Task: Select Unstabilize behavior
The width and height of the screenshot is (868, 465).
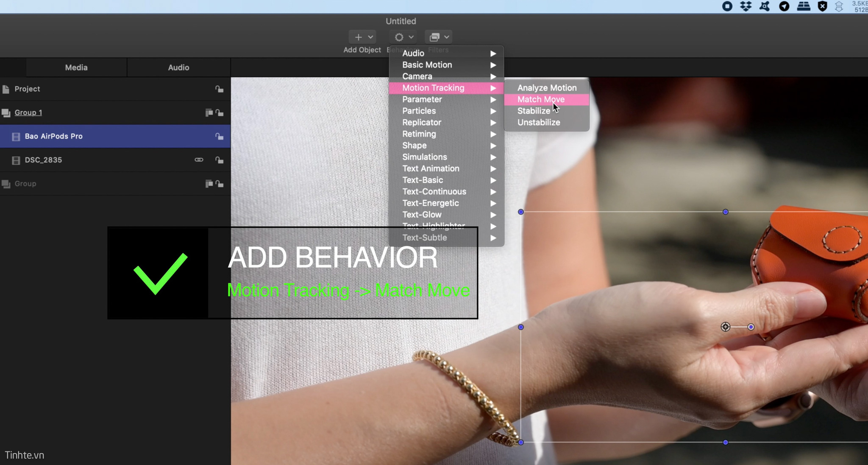Action: [x=546, y=122]
